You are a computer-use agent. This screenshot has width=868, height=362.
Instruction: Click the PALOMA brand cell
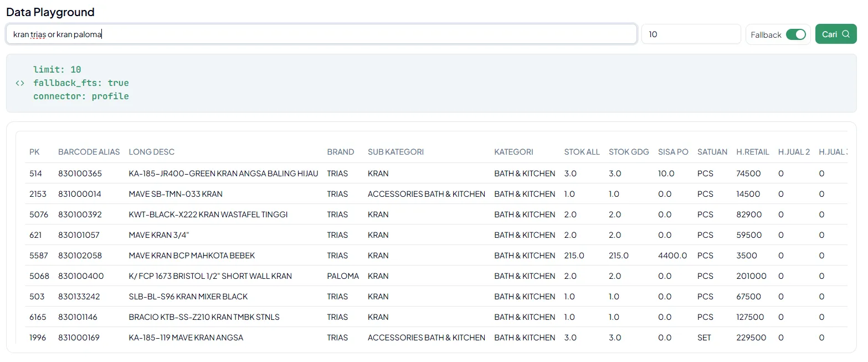[x=343, y=276]
